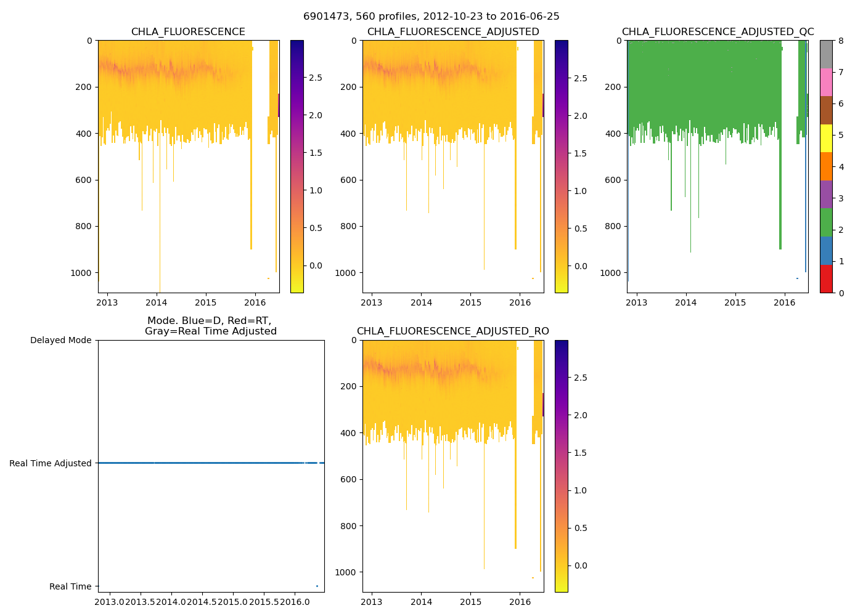Click the Real Time axis label
Screen dimensions: 863x616
(70, 586)
